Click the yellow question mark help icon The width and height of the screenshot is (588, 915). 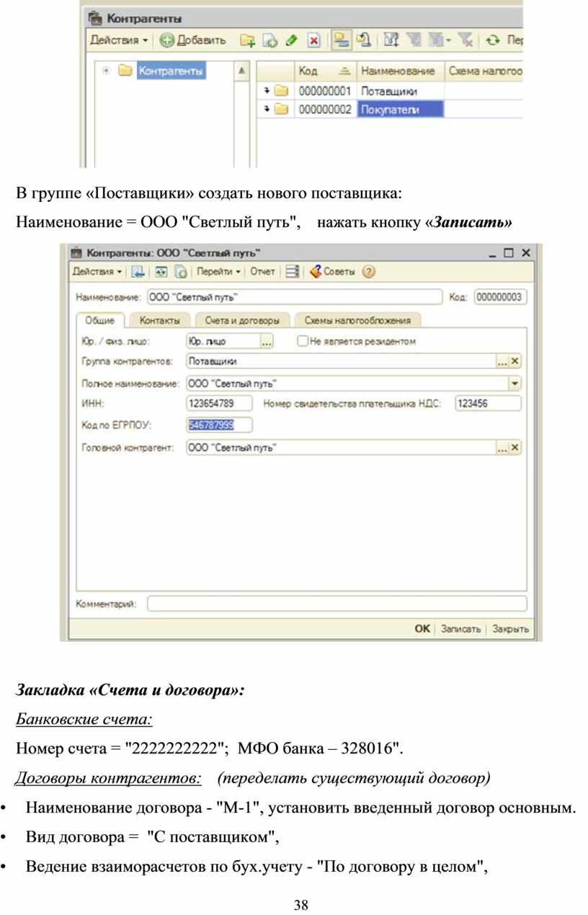(369, 272)
